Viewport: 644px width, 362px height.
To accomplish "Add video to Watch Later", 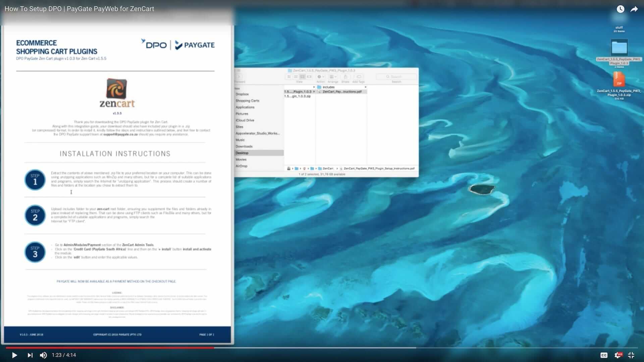I will point(621,9).
